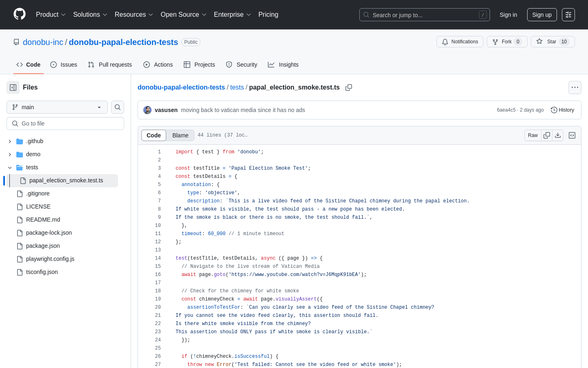Expand the Enterprise menu
The image size is (588, 368).
pyautogui.click(x=232, y=15)
